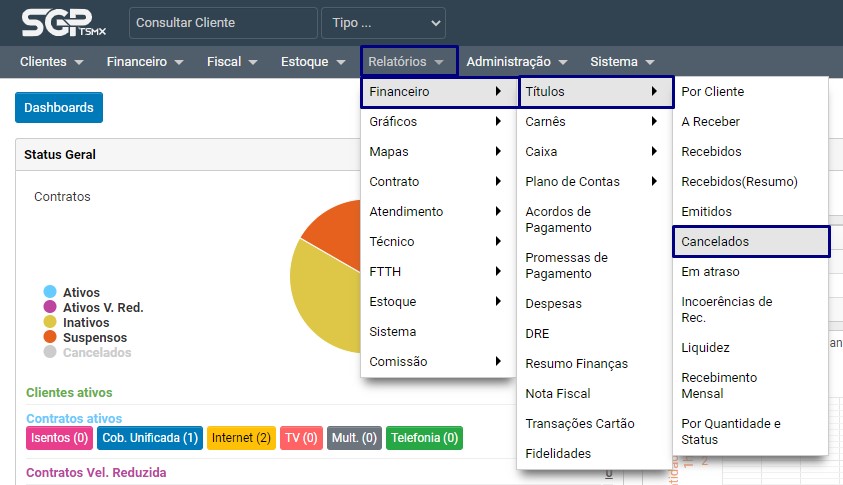Choose DRE from Financeiro submenu

537,333
